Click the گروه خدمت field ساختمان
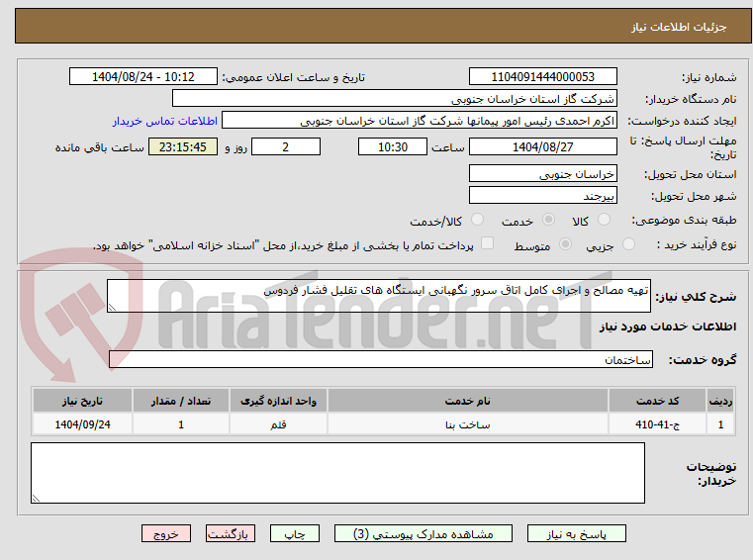 click(381, 359)
